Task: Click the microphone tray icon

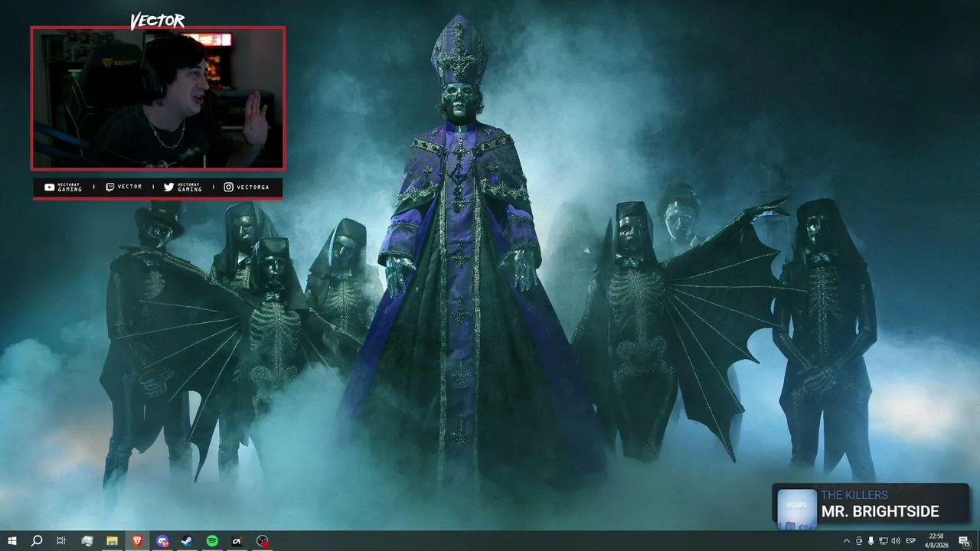Action: pyautogui.click(x=871, y=541)
